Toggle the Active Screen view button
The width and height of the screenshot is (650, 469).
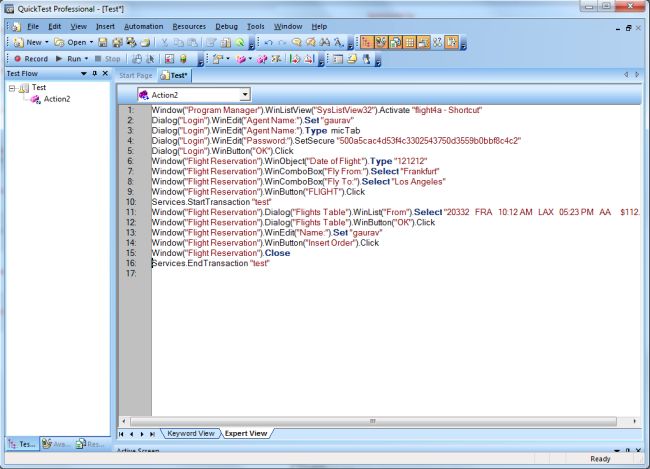(x=423, y=42)
